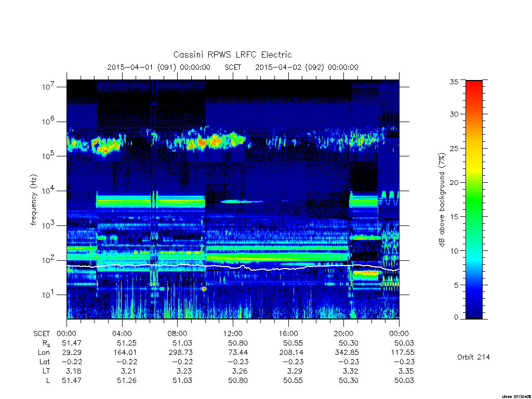Click the colorbar tick label '0'
This screenshot has width=532, height=399.
click(x=456, y=317)
